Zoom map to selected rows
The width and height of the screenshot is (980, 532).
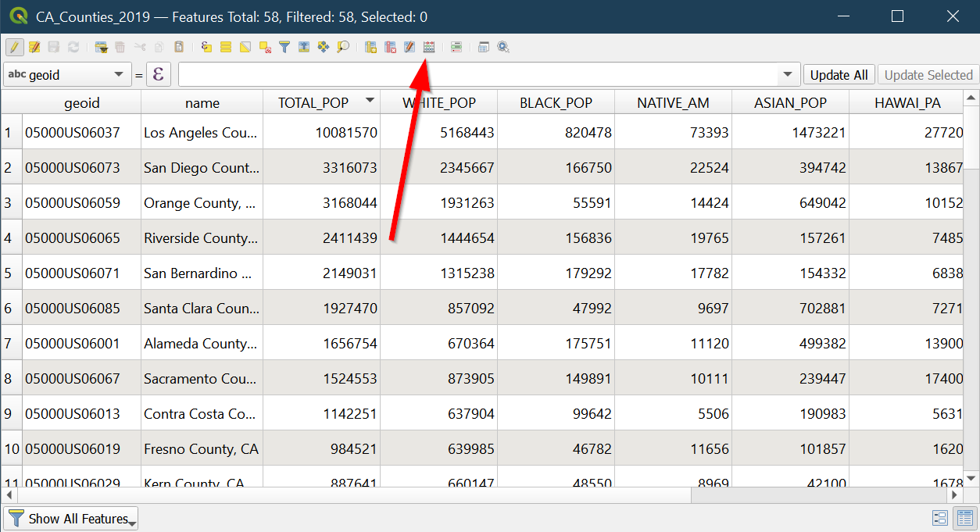click(343, 47)
